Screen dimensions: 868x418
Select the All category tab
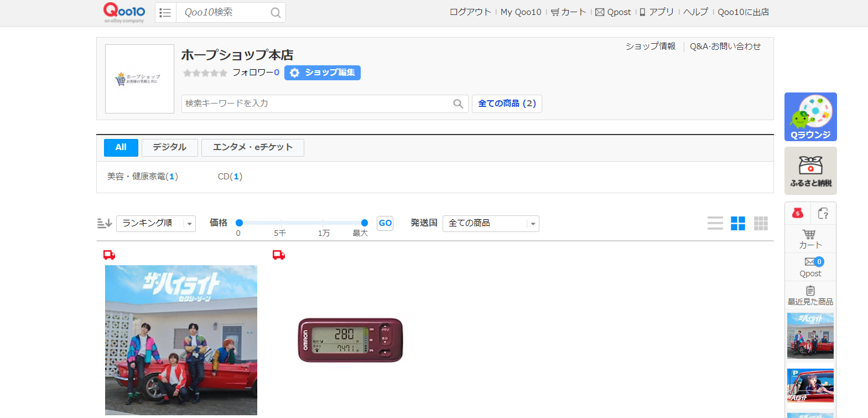pos(121,147)
